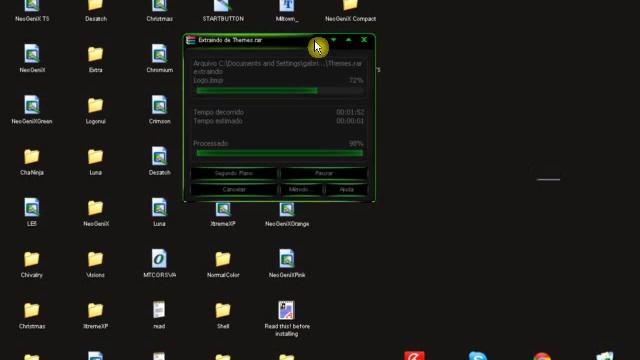This screenshot has height=360, width=640.
Task: Select the Luna theme file icon
Action: [x=159, y=208]
